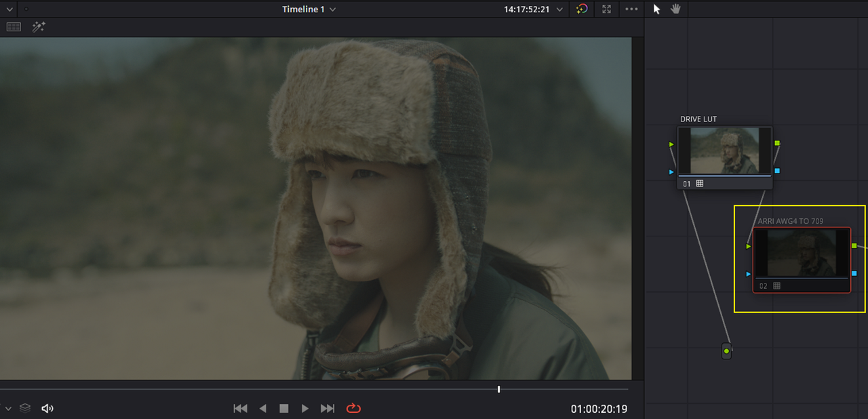868x419 pixels.
Task: Mute audio with the speaker icon
Action: click(47, 408)
